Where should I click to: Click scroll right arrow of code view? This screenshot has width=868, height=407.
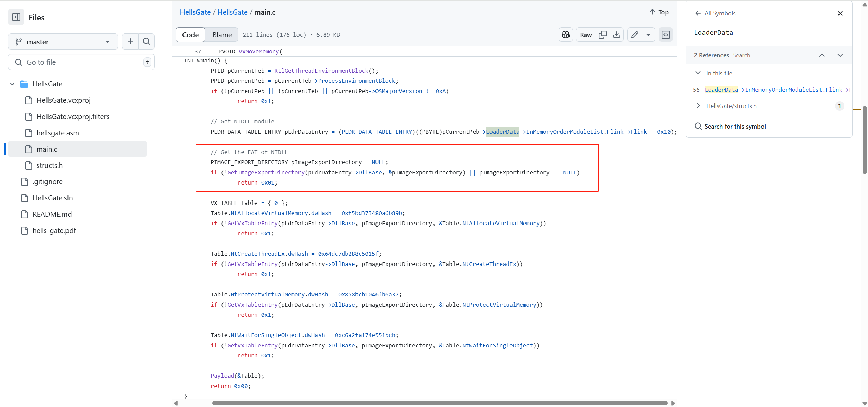click(673, 403)
